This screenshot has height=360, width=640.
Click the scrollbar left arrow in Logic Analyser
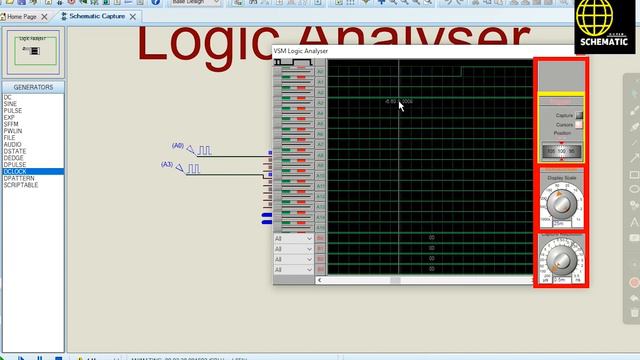pyautogui.click(x=320, y=280)
